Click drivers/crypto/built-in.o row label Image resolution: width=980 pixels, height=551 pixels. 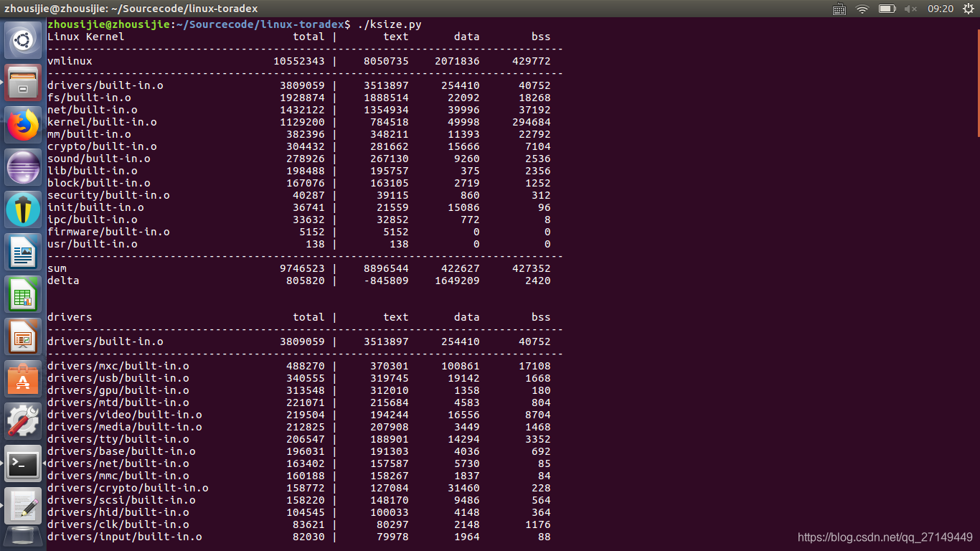click(x=128, y=488)
